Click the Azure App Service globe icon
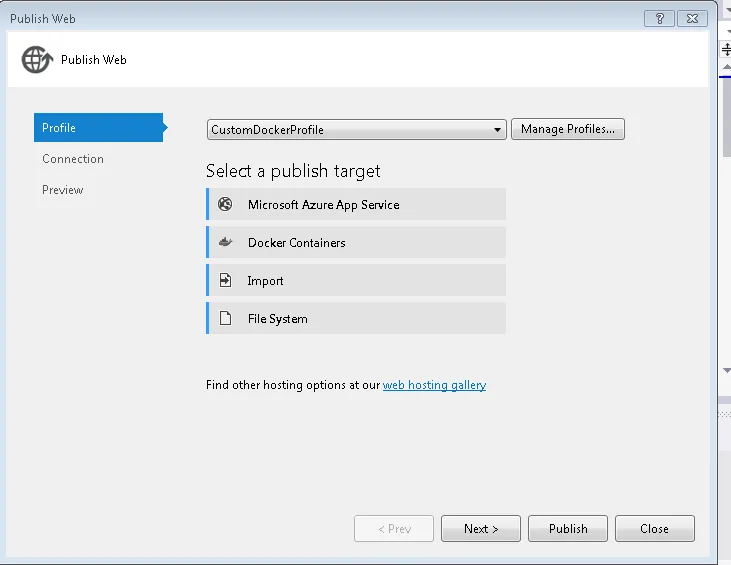This screenshot has height=565, width=731. click(225, 204)
